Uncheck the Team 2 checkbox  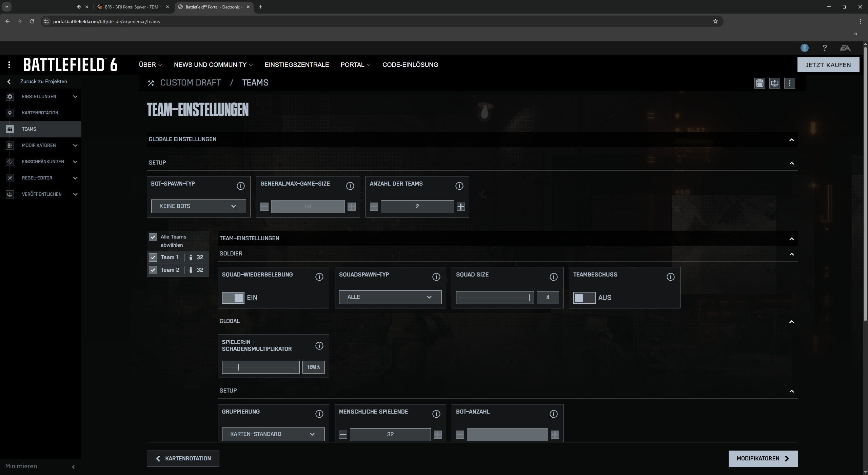point(153,270)
